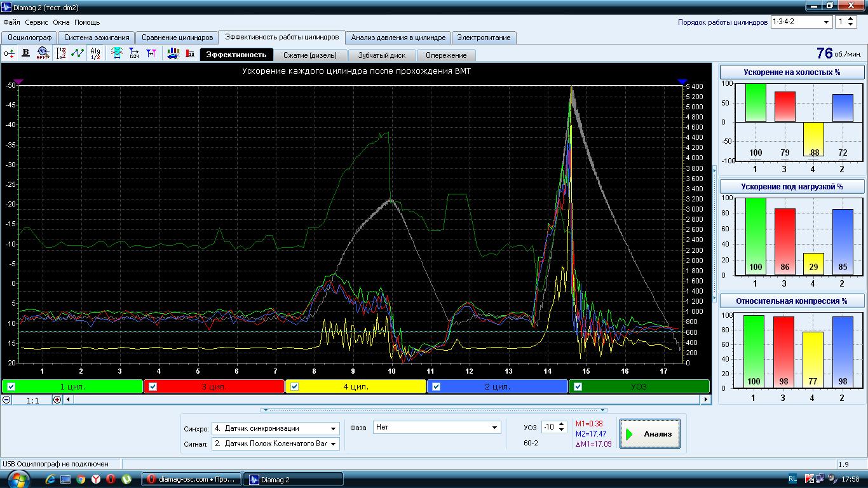Click the Kaspersky tray icon
Screen dimensions: 868x488
pyautogui.click(x=809, y=478)
